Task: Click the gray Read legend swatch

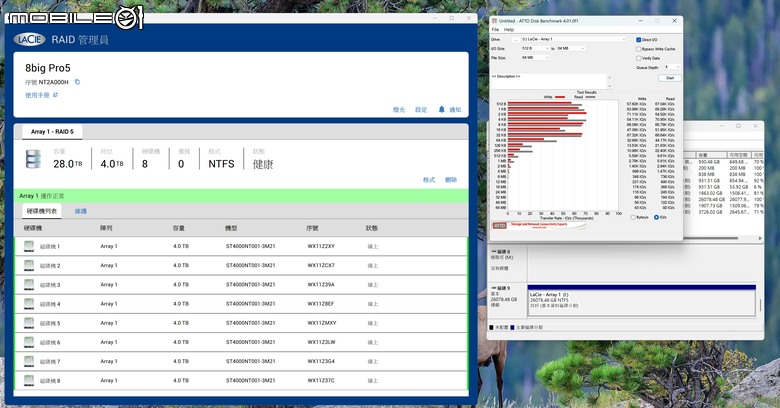Action: pos(589,97)
